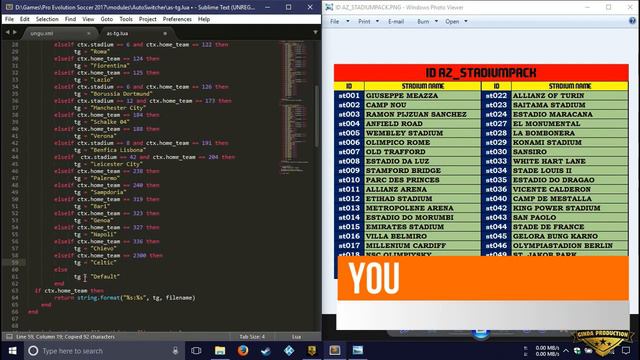Click the st001 GIUSEPPE MEAZZA row
The image size is (640, 360).
(x=407, y=96)
